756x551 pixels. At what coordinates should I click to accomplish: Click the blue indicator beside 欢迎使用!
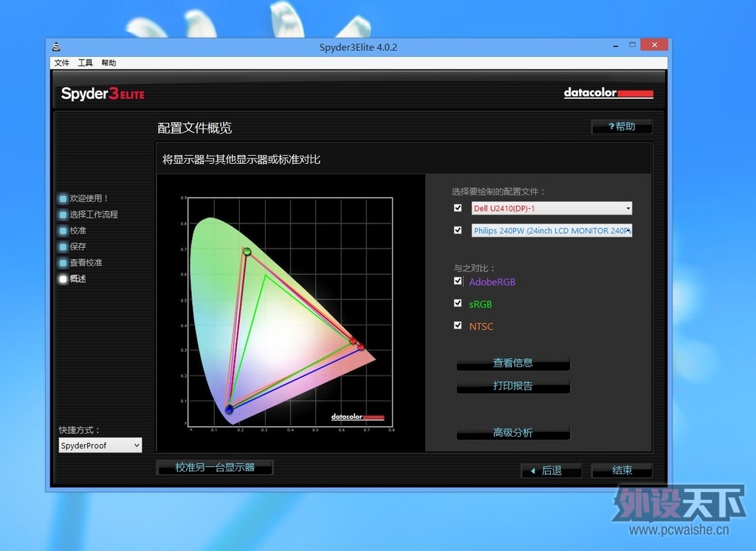[63, 198]
